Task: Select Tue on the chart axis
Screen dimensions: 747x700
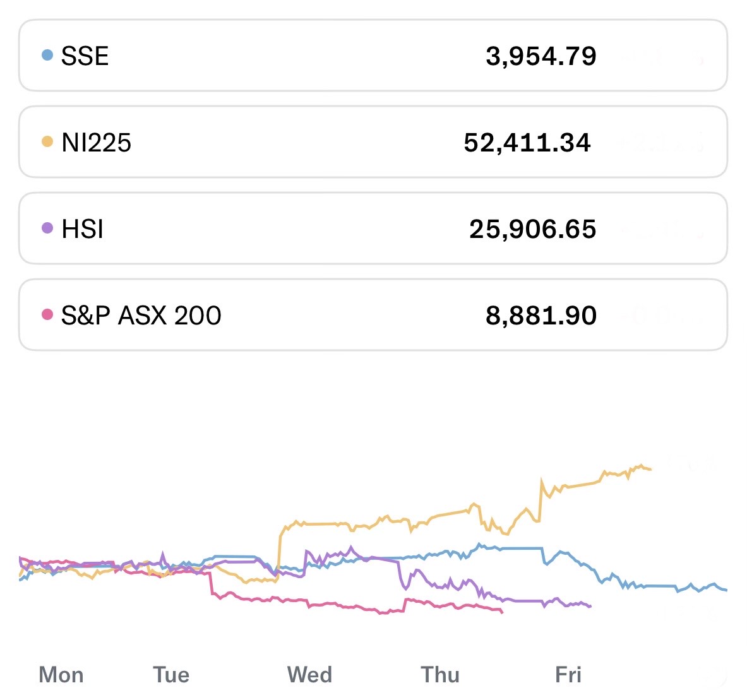Action: click(x=171, y=675)
